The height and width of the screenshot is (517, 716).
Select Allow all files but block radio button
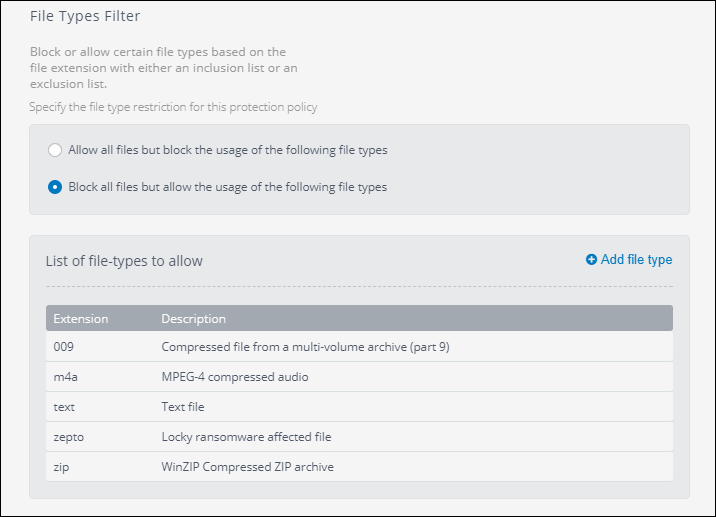(x=55, y=150)
